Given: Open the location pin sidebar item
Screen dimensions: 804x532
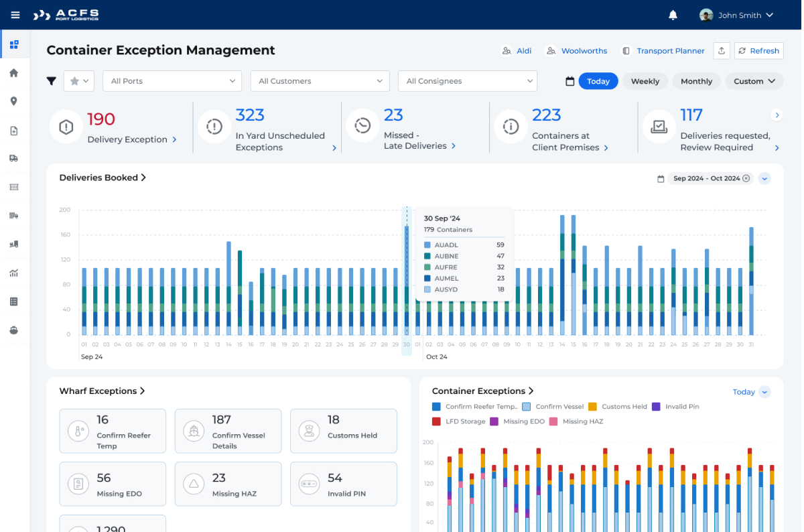Looking at the screenshot, I should pyautogui.click(x=14, y=101).
